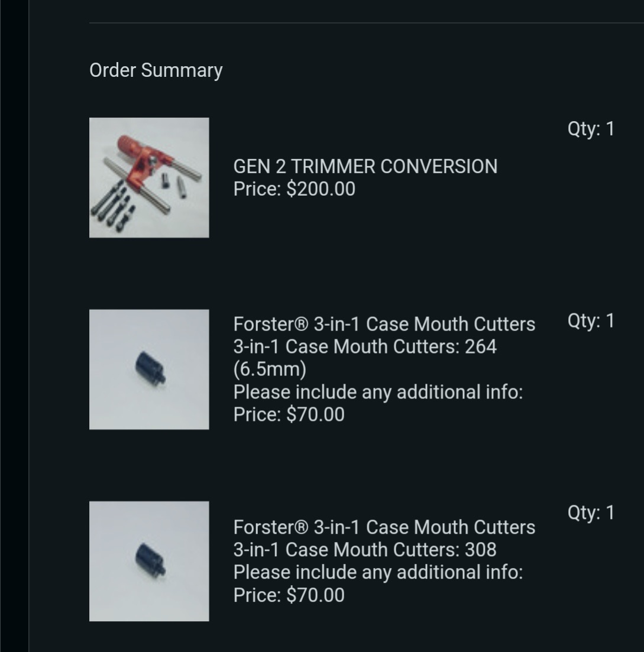Screen dimensions: 644x652
Task: Click Qty: 1 for the trimmer conversion
Action: (x=591, y=129)
